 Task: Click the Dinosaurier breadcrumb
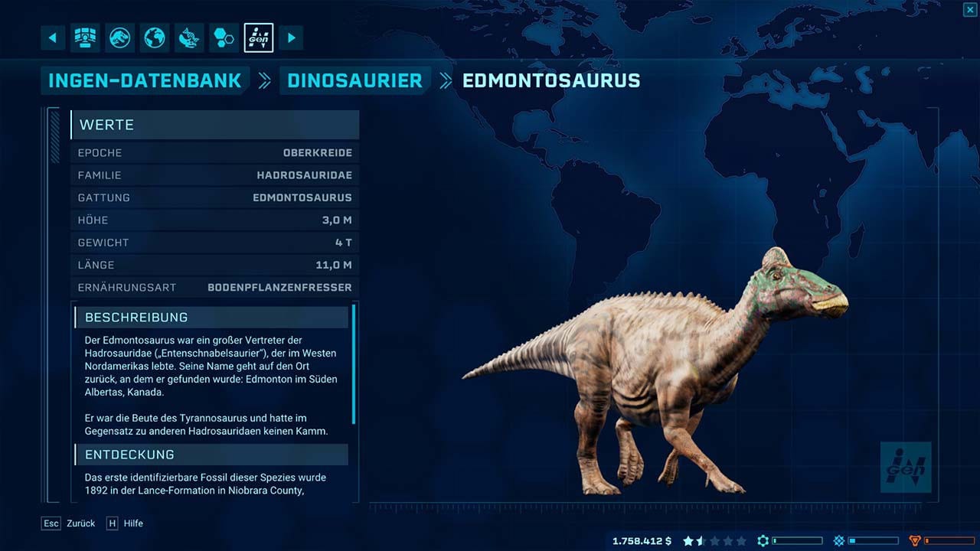(x=354, y=80)
